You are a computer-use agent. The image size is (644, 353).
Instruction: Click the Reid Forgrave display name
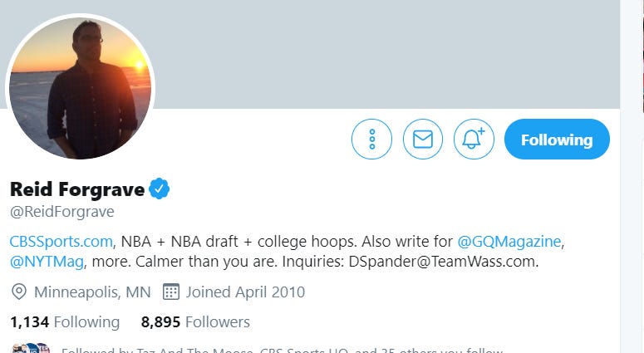(77, 189)
